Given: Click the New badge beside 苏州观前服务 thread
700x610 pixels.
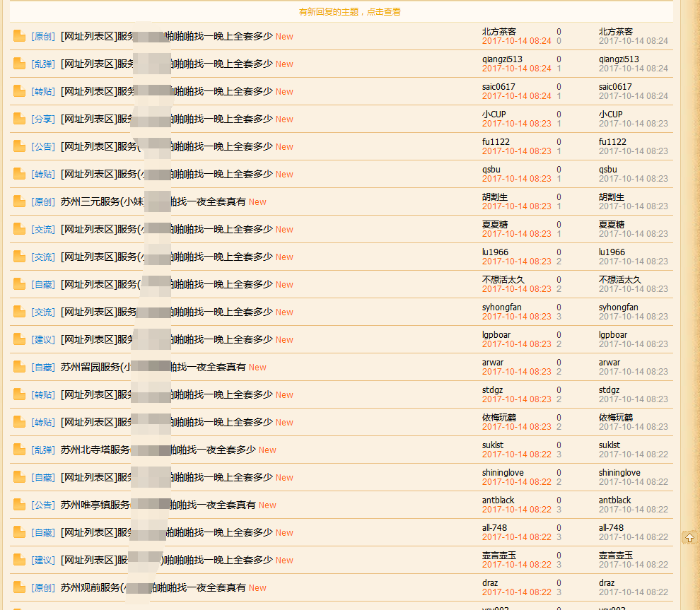Looking at the screenshot, I should (257, 587).
